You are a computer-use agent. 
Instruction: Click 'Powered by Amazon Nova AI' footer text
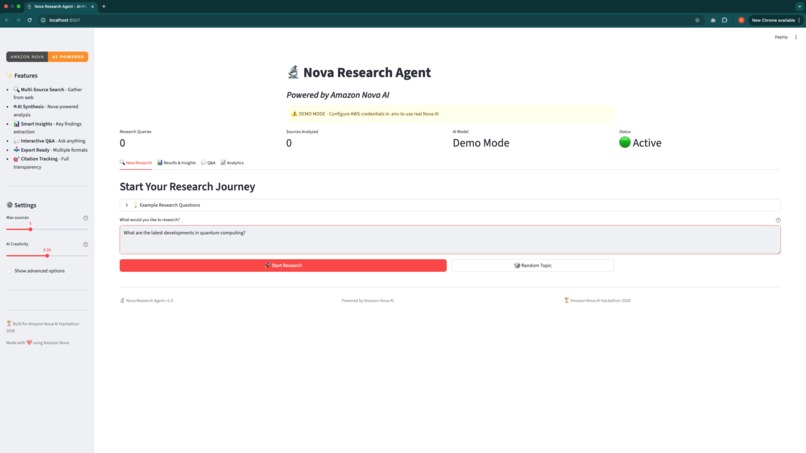click(368, 300)
